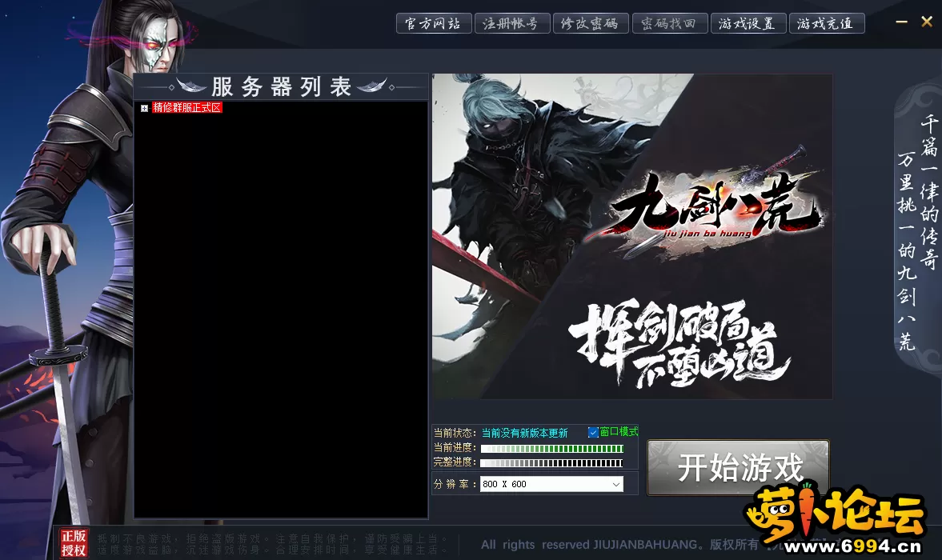Select the 精修群服正式区 server entry
This screenshot has width=942, height=560.
[x=186, y=107]
